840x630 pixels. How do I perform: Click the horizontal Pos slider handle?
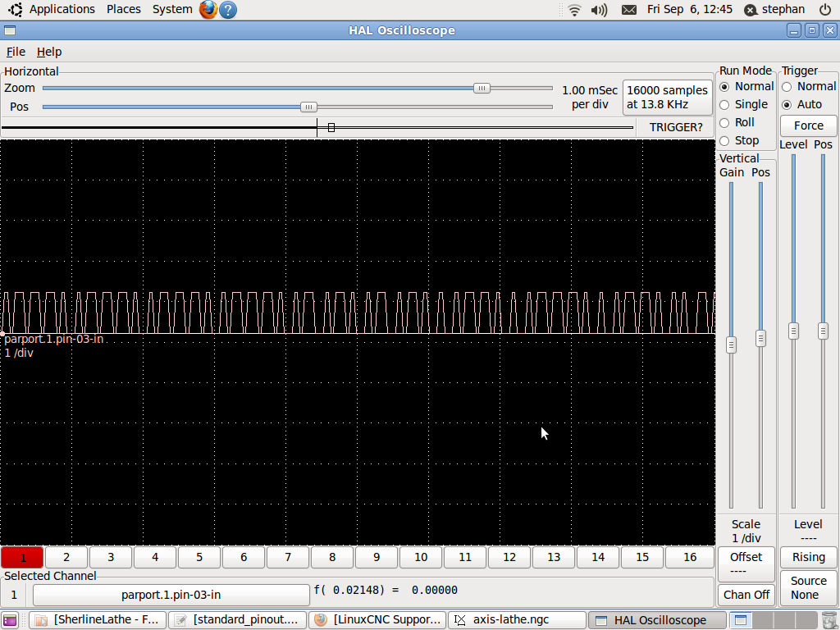click(308, 107)
